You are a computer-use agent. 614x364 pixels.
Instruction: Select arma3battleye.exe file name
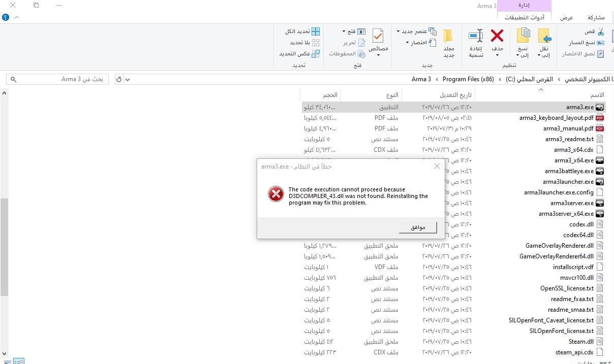pyautogui.click(x=569, y=171)
